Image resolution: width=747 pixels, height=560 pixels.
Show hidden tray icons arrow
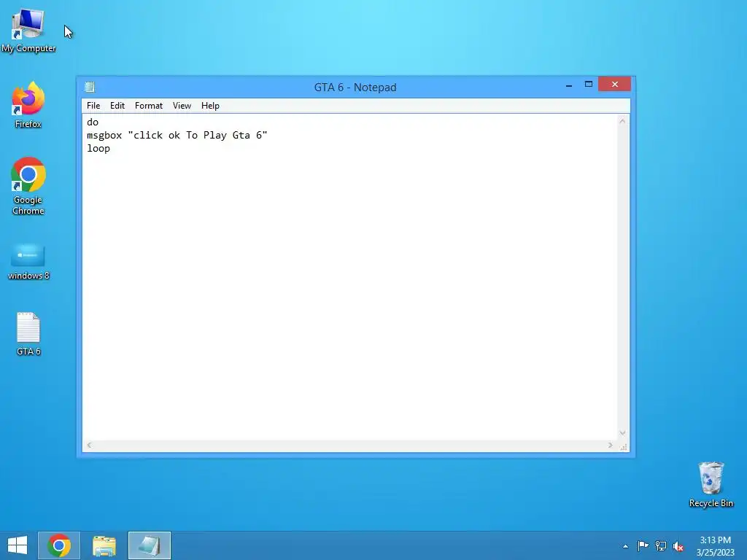(x=625, y=546)
